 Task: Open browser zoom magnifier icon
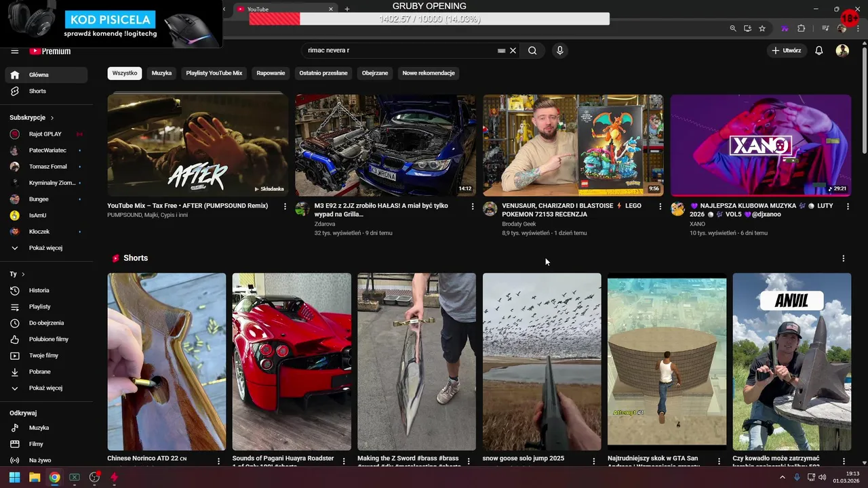733,28
